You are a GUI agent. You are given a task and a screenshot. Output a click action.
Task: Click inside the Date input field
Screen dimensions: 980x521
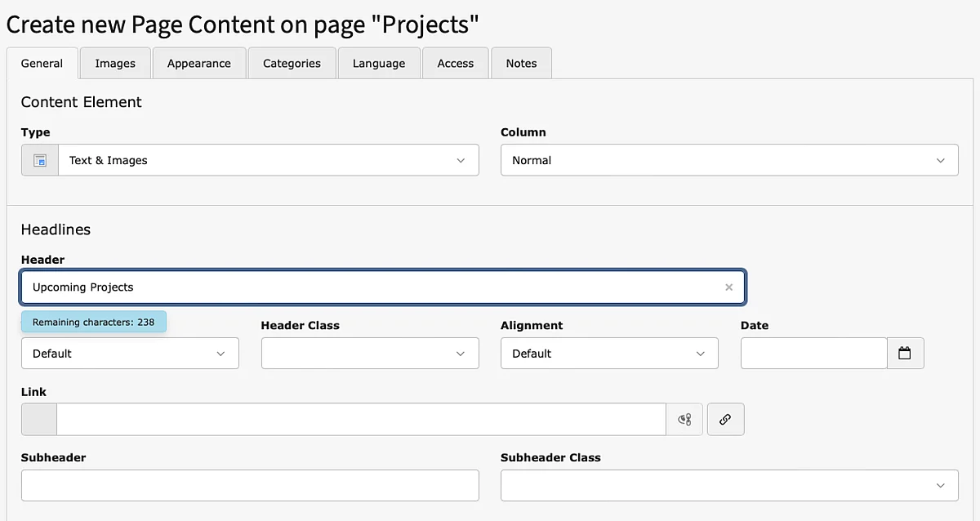[x=813, y=354]
